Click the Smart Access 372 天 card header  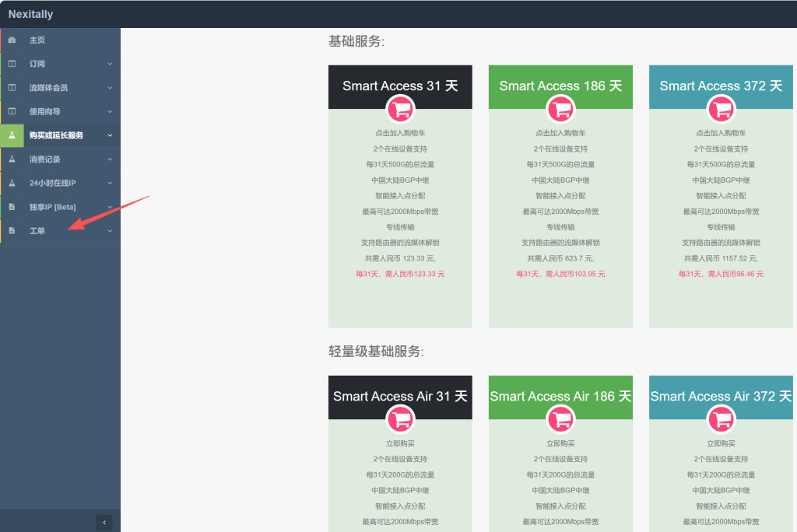(x=721, y=86)
